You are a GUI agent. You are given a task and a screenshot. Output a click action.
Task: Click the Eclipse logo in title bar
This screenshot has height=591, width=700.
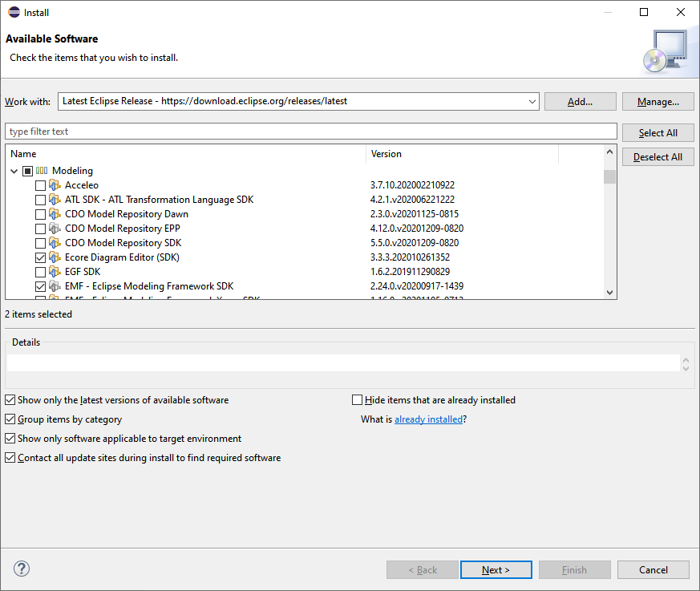[x=14, y=13]
